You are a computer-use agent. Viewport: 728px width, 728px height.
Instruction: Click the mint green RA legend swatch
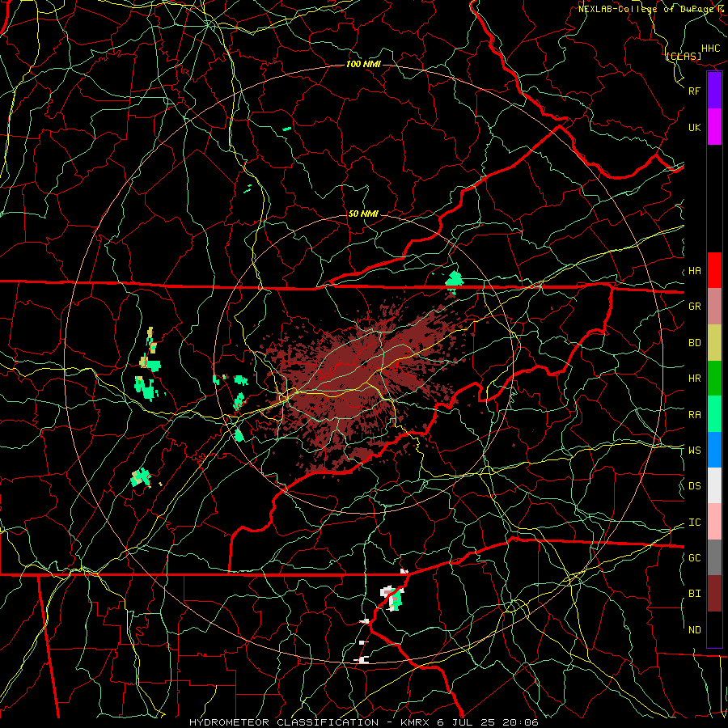(714, 414)
